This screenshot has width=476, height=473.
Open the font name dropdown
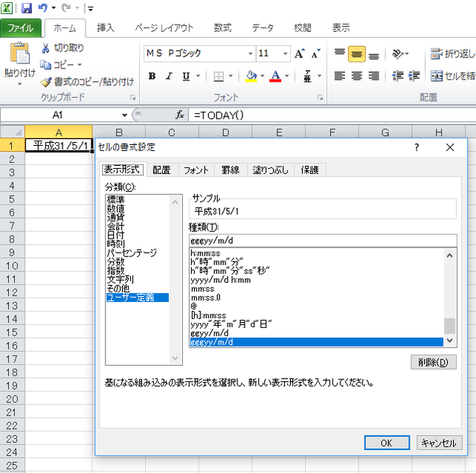click(251, 54)
